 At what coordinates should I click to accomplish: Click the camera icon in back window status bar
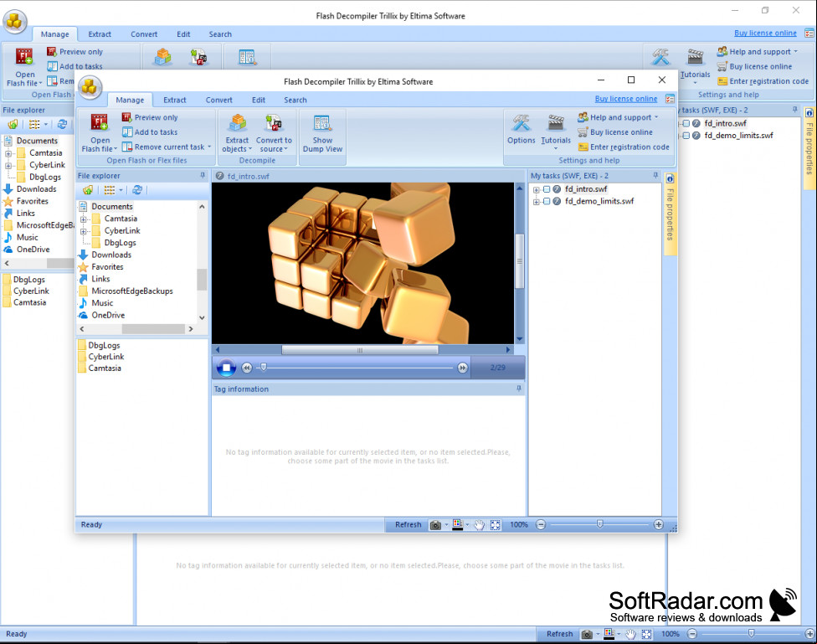point(587,634)
